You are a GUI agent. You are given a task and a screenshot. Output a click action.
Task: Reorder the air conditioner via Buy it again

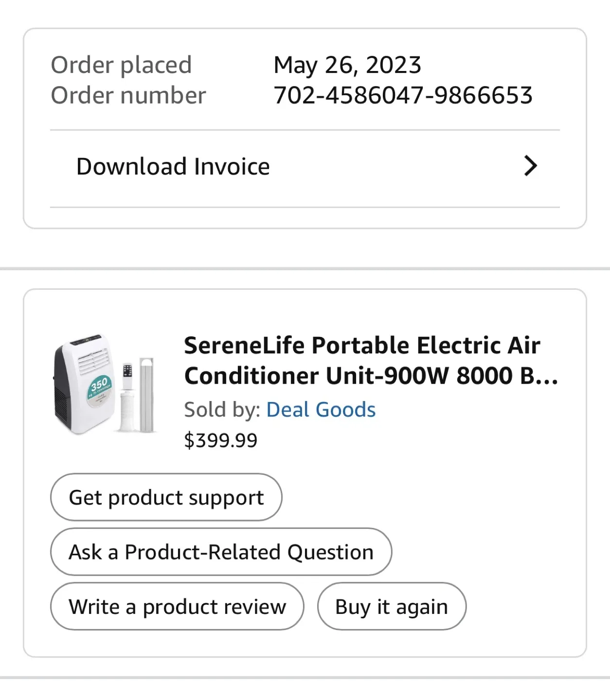point(391,606)
